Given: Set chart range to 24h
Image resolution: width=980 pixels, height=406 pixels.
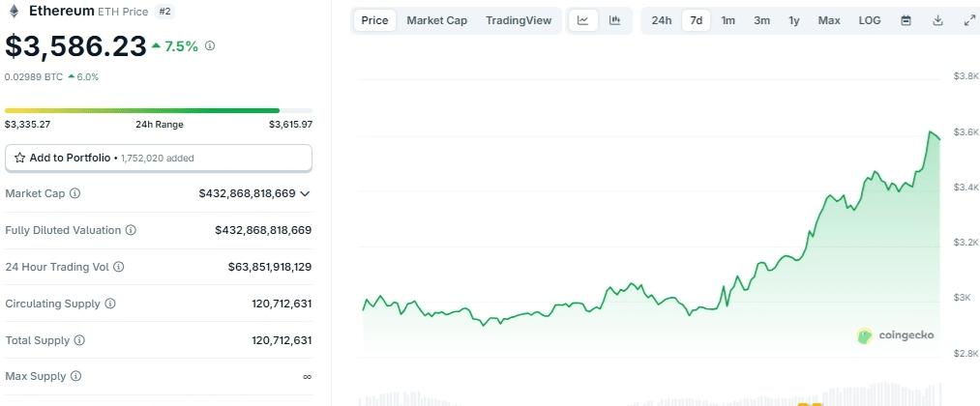Looking at the screenshot, I should 662,20.
